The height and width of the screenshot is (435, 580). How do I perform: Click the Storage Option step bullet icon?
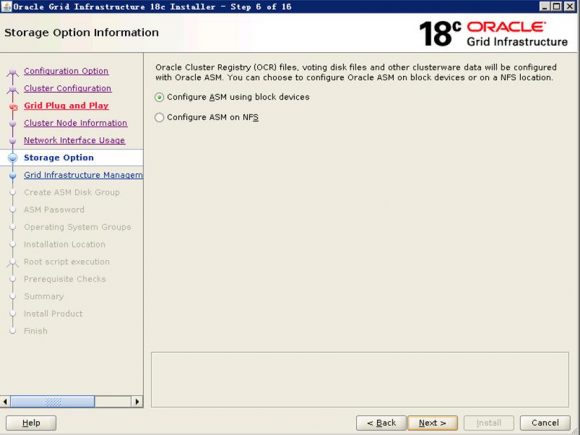[x=13, y=158]
